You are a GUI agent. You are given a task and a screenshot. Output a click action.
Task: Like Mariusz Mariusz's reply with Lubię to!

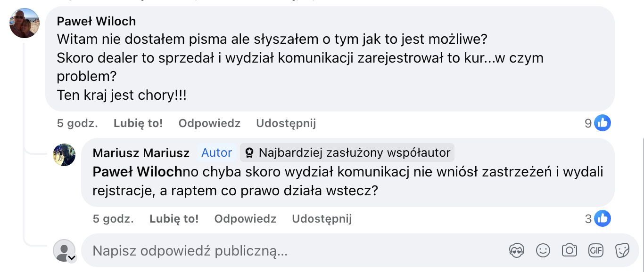click(x=174, y=218)
